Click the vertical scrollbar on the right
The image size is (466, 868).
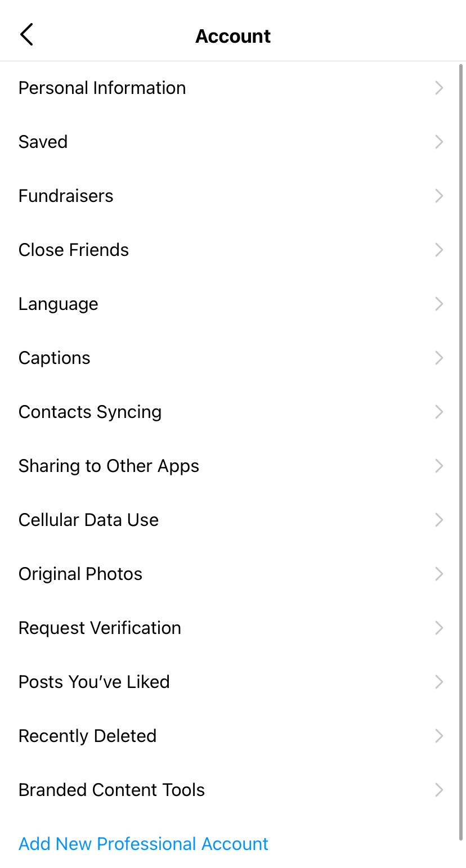461,450
